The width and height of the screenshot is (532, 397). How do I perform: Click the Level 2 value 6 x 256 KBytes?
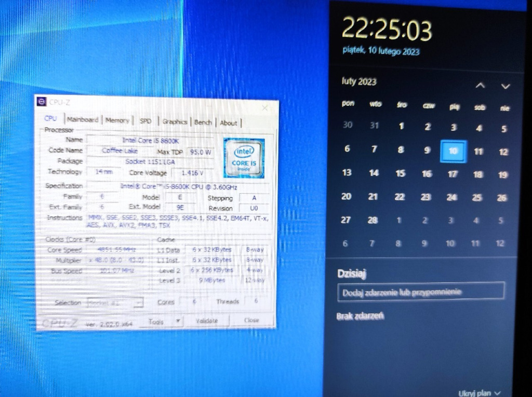(212, 270)
